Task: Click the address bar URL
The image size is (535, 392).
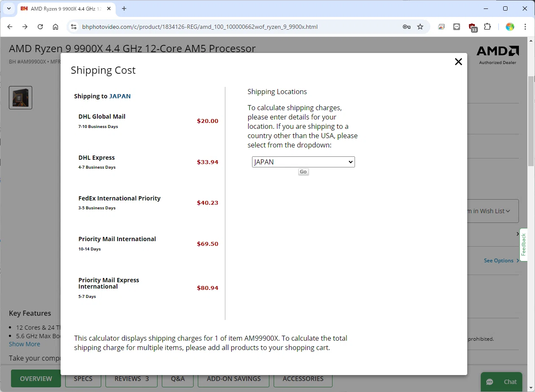Action: [200, 27]
